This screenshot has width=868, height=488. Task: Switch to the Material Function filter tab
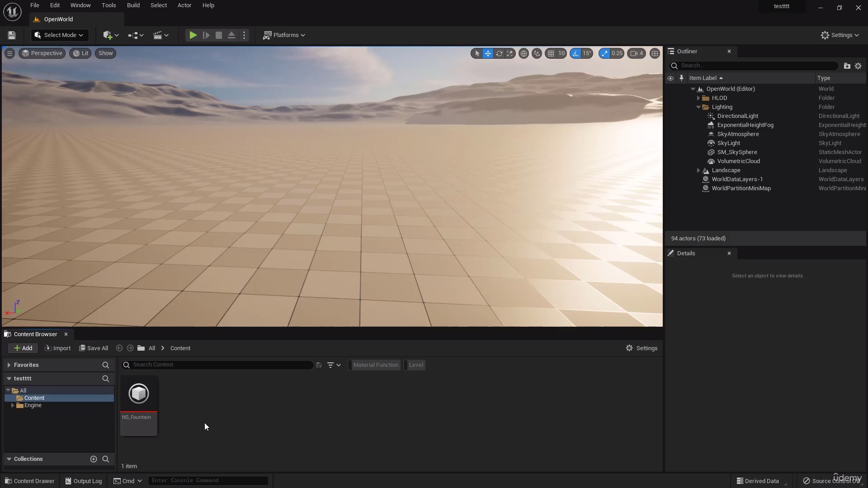click(x=376, y=365)
